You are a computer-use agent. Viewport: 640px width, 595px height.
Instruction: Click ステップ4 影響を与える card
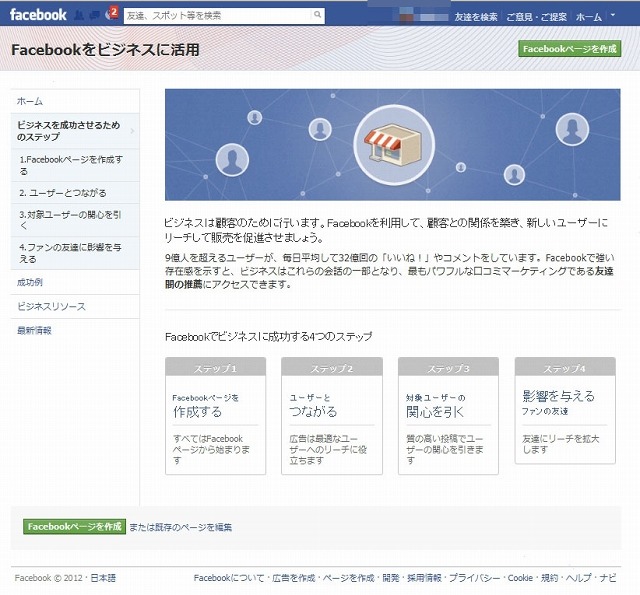[565, 411]
